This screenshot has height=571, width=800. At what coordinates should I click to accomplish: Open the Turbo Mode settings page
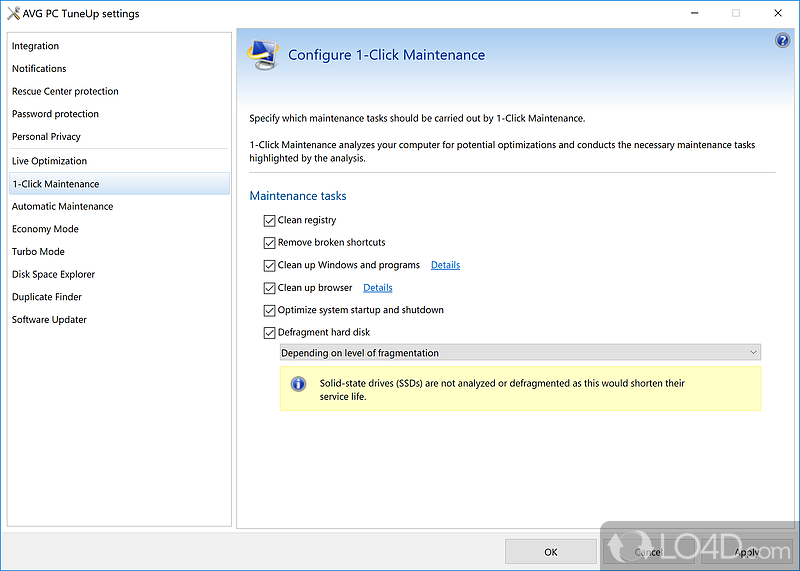(38, 252)
